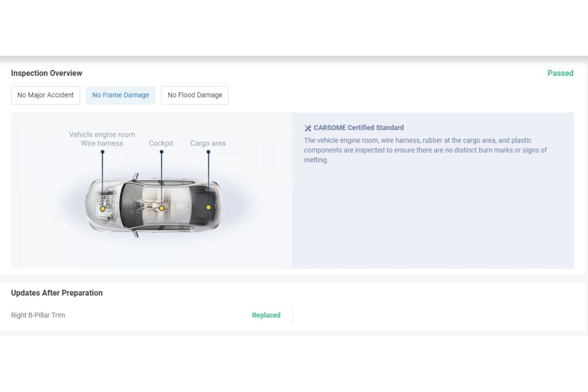Click the Updates After Preparation heading
Image resolution: width=588 pixels, height=392 pixels.
(x=57, y=293)
